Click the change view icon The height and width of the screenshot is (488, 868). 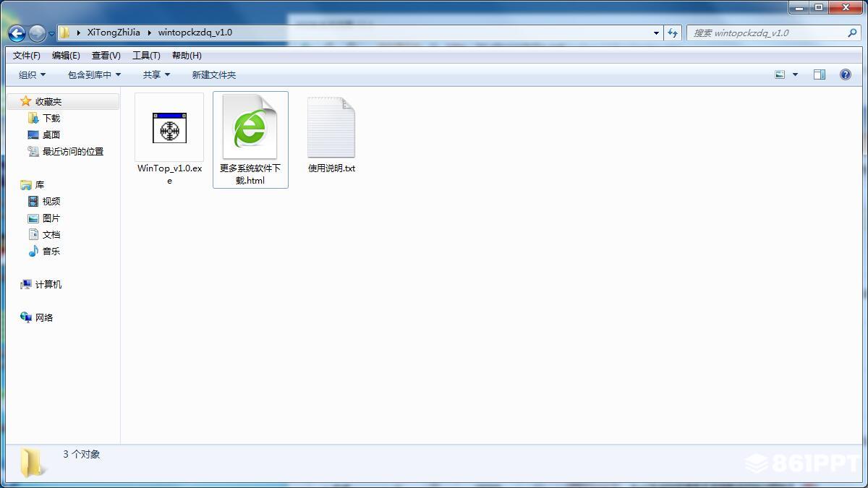tap(780, 74)
